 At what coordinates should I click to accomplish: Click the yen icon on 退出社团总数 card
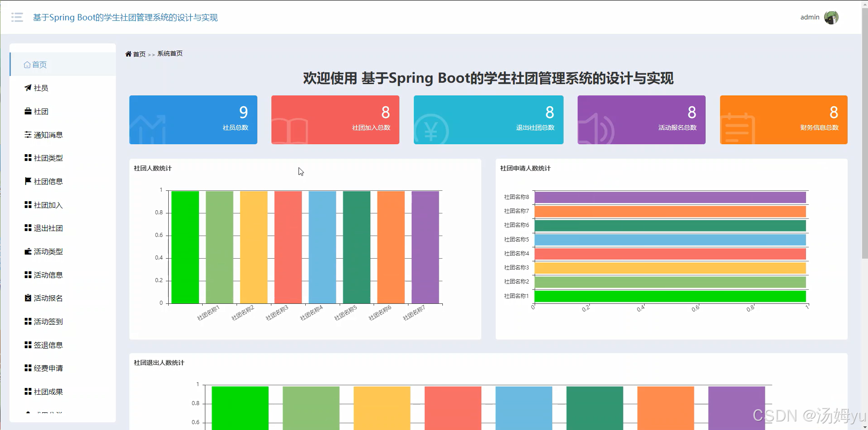(431, 129)
